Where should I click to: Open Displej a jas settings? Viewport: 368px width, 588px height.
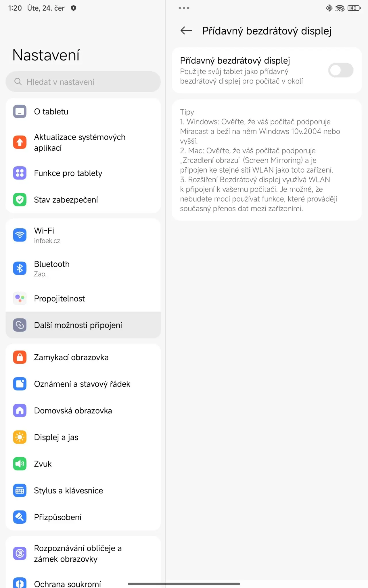pos(83,437)
